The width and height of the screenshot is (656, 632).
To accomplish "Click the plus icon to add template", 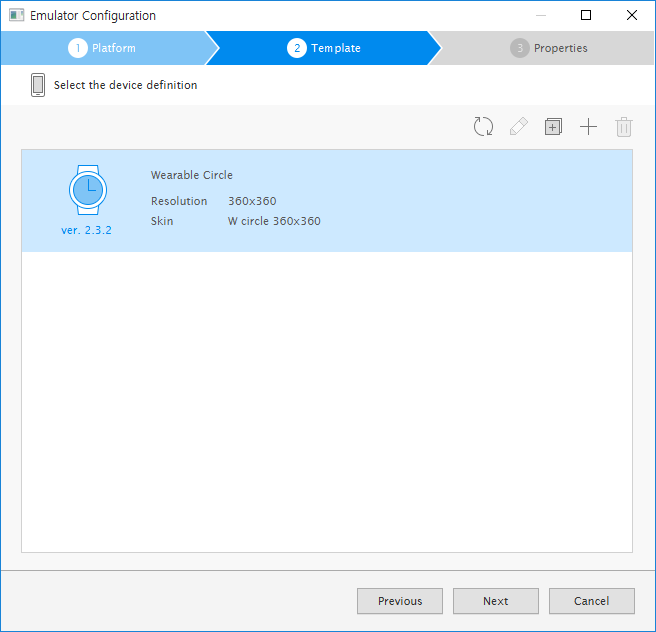I will tap(588, 127).
